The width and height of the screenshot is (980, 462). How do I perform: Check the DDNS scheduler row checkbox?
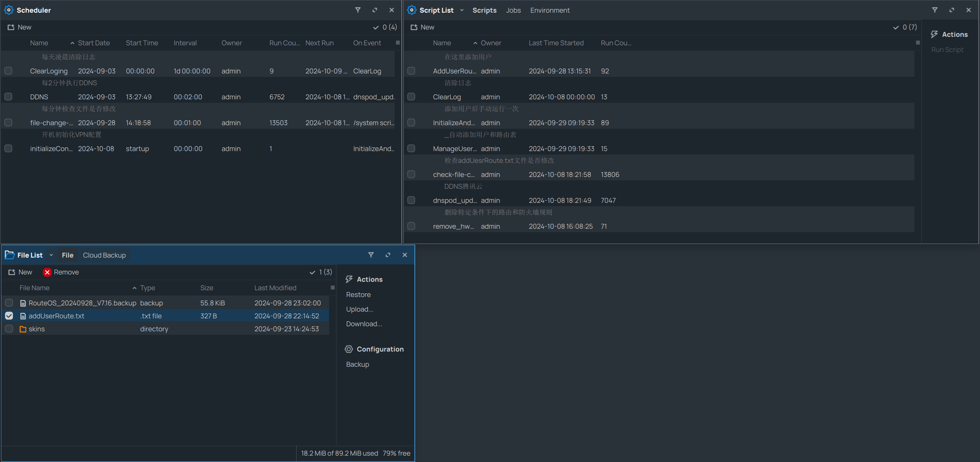8,97
